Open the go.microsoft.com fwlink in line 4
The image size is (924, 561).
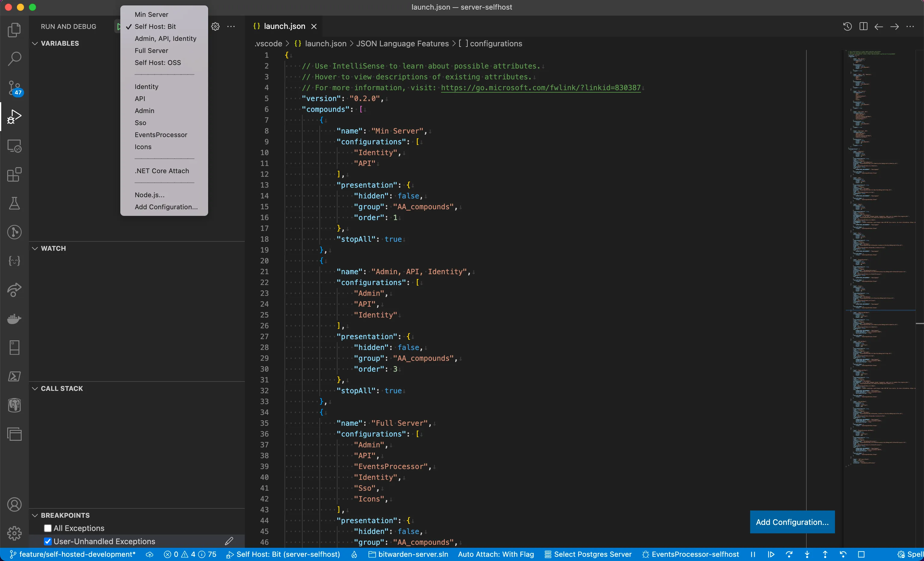pyautogui.click(x=540, y=88)
